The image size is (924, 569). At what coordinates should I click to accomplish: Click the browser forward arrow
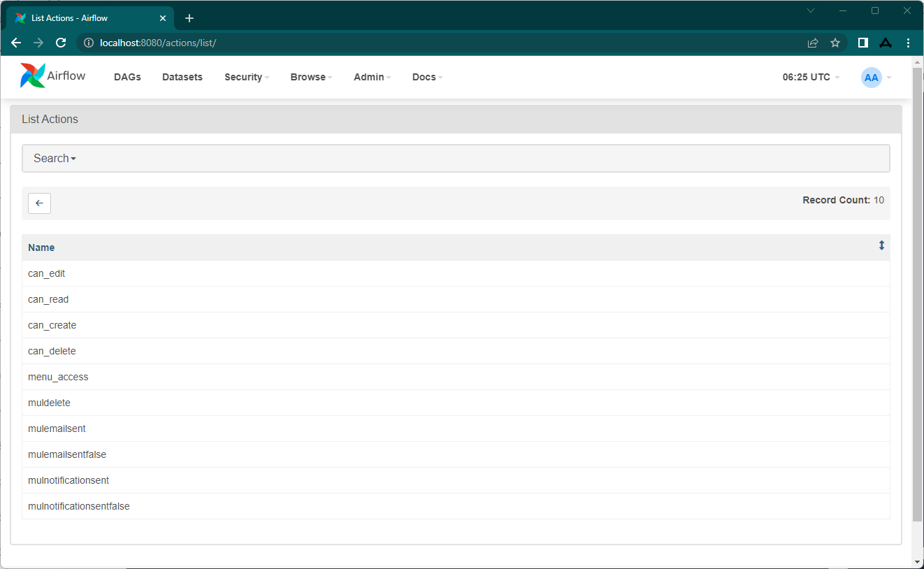pyautogui.click(x=38, y=43)
